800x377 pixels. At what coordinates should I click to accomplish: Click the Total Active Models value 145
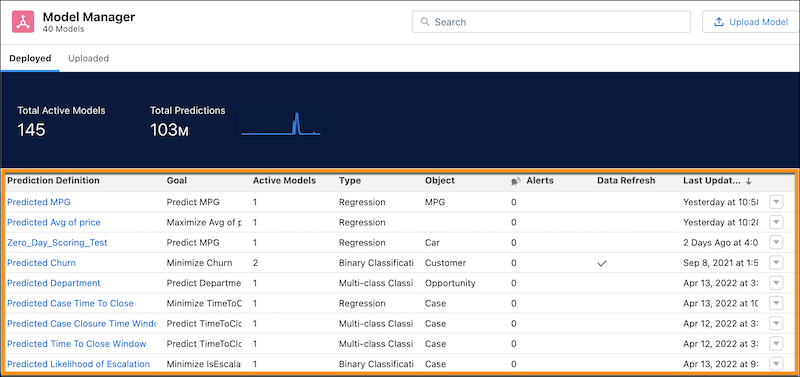[31, 130]
